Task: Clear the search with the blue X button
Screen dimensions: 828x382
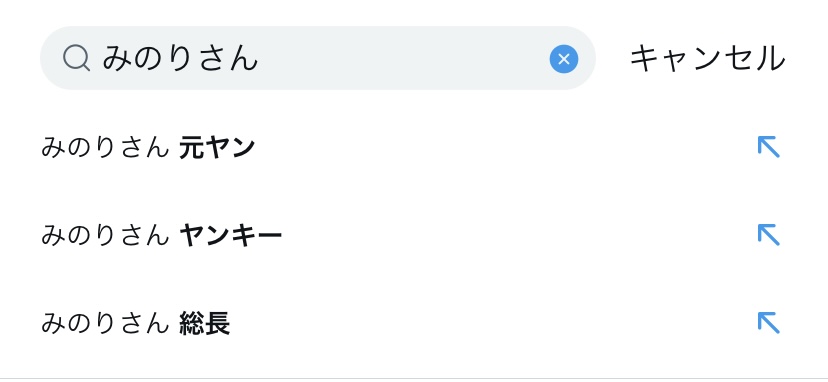Action: 563,59
